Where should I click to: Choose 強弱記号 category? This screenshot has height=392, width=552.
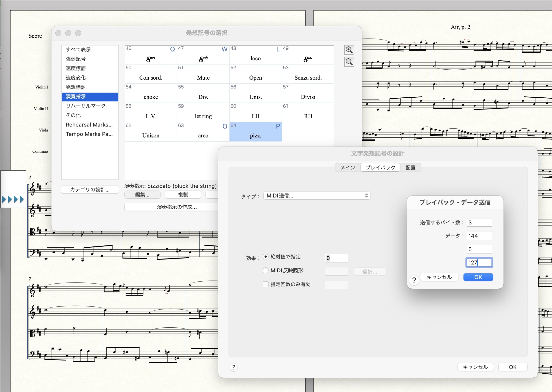[x=90, y=59]
